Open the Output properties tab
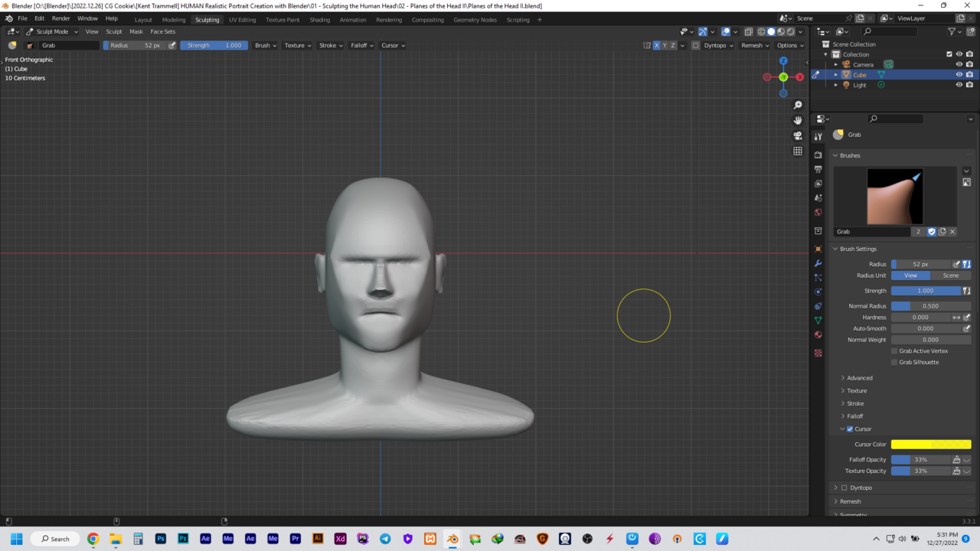The image size is (980, 551). click(x=818, y=169)
